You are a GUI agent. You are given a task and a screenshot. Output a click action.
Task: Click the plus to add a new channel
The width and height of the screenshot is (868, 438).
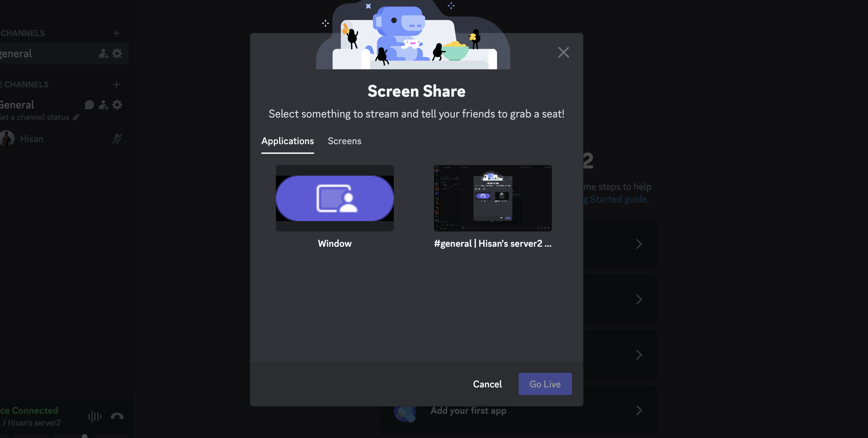click(116, 33)
